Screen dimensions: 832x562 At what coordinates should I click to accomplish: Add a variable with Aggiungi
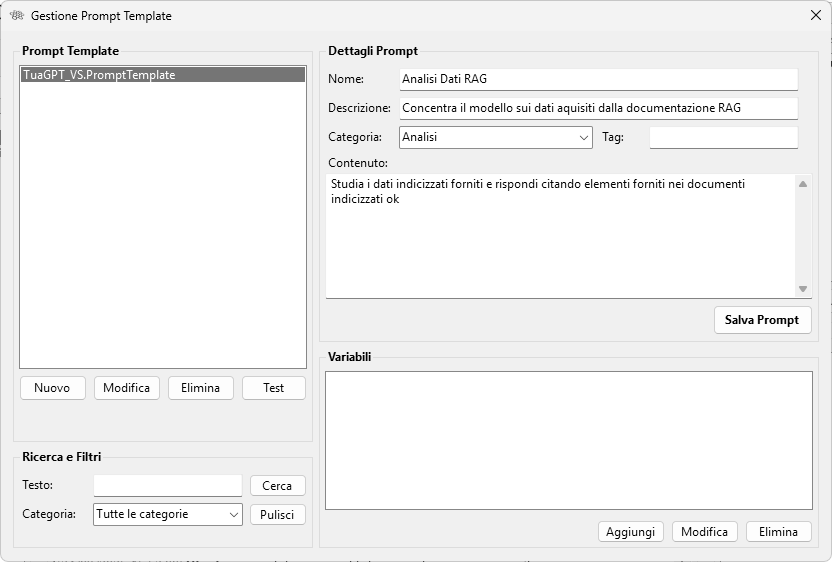coord(631,532)
